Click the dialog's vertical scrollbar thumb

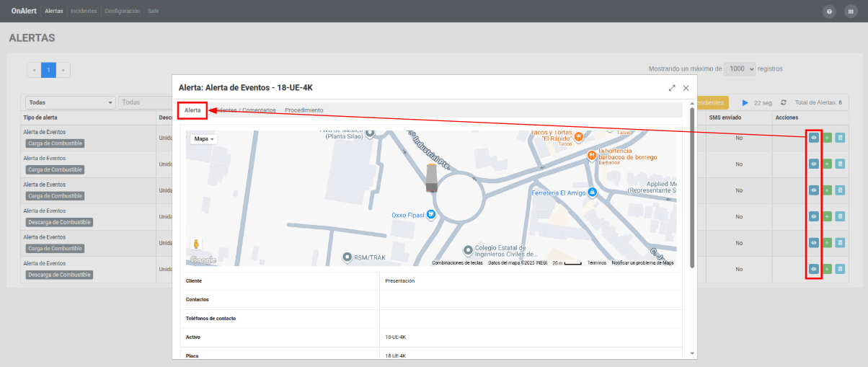pyautogui.click(x=692, y=189)
